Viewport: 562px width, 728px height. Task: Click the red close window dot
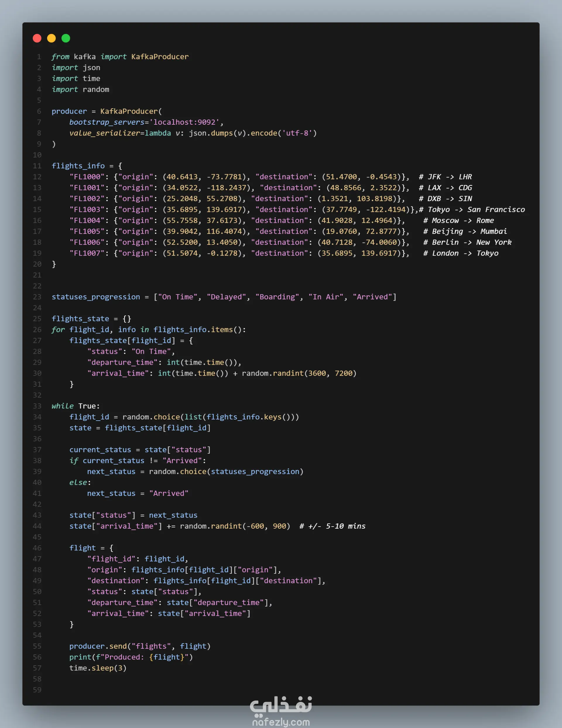pos(37,38)
